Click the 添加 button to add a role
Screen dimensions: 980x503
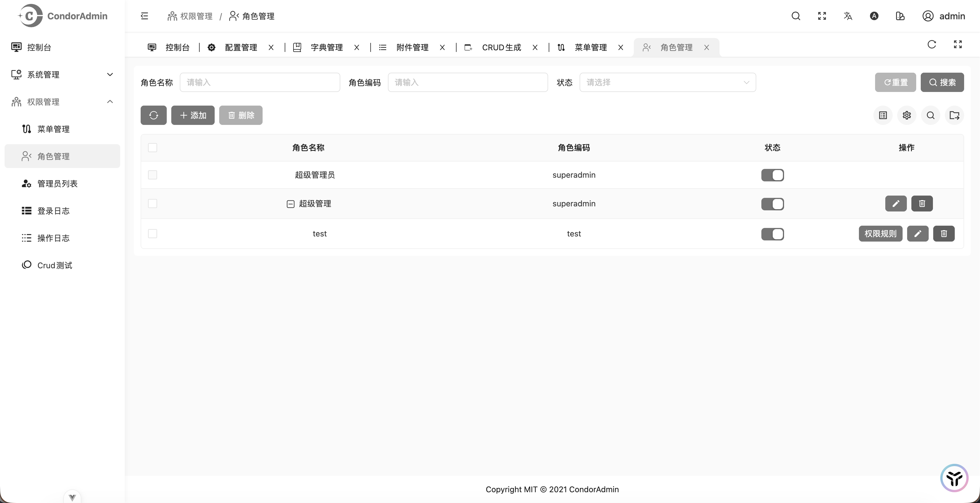click(x=193, y=115)
